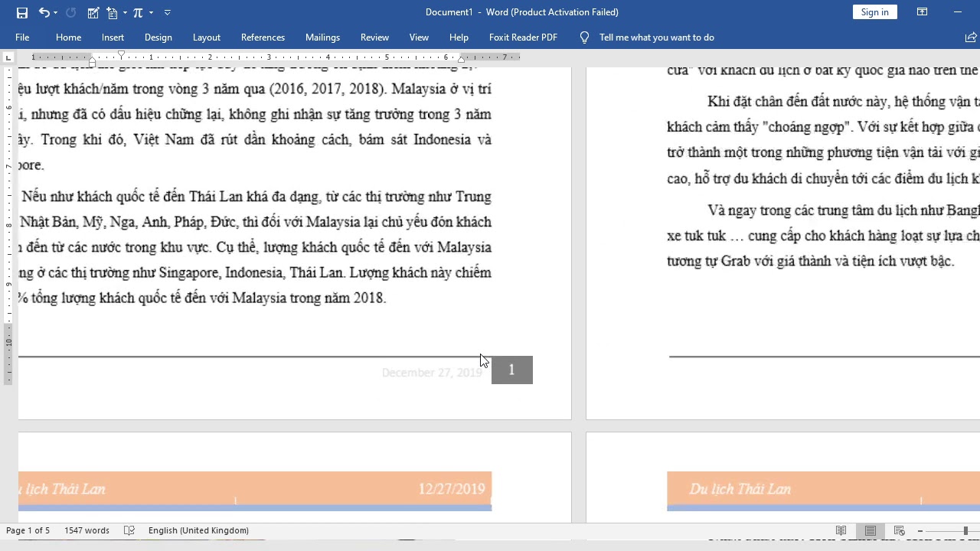The image size is (980, 551).
Task: Click the 'Tell me what you want to do' box
Action: pos(656,37)
